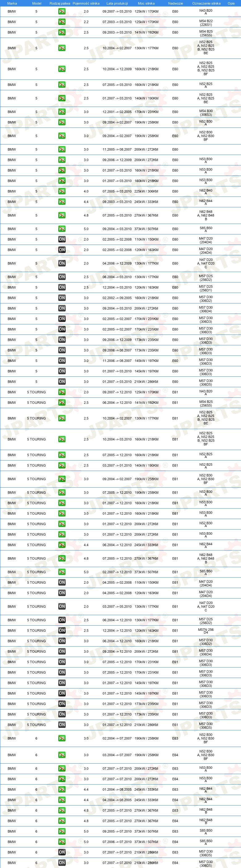Select date range '03.2004 -> 07.2007'

click(117, 755)
